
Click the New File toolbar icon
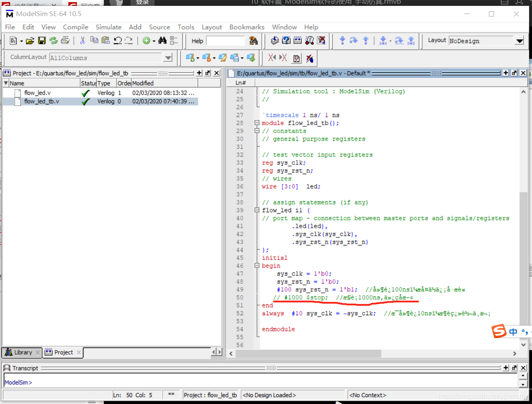pos(13,41)
